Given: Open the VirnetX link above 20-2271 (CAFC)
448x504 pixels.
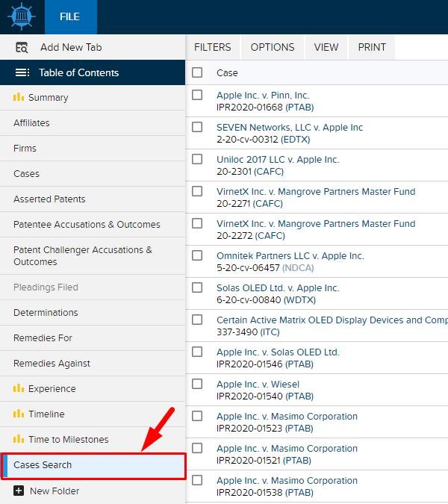Looking at the screenshot, I should 316,192.
